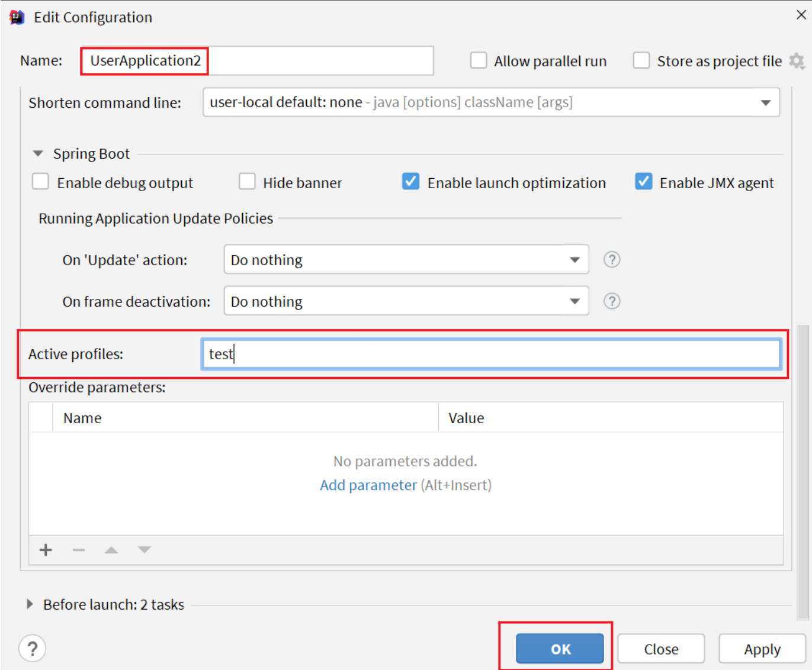Toggle Enable debug output checkbox
Image resolution: width=812 pixels, height=670 pixels.
point(41,182)
